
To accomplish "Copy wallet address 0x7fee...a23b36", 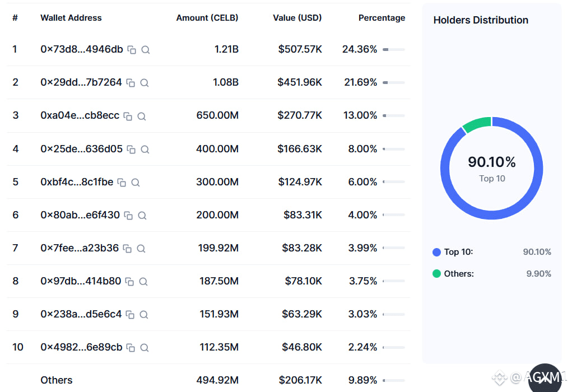I will pos(127,249).
